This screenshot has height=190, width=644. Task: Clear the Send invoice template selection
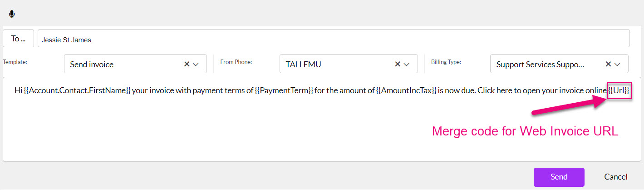187,64
